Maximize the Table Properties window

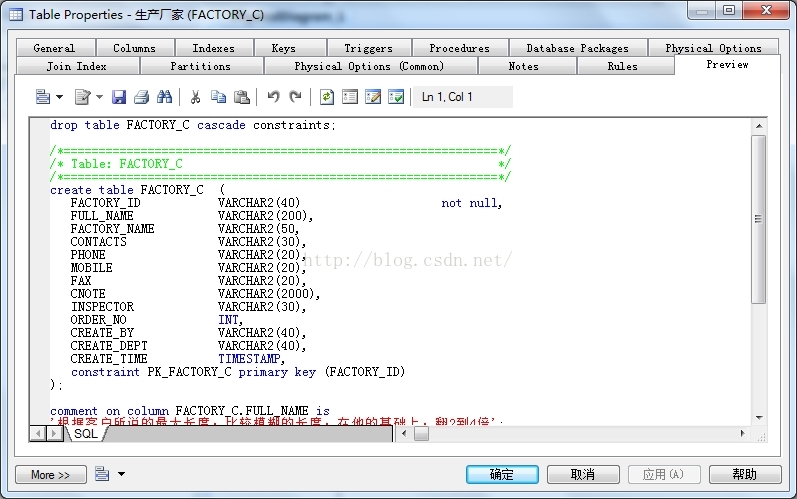click(729, 10)
